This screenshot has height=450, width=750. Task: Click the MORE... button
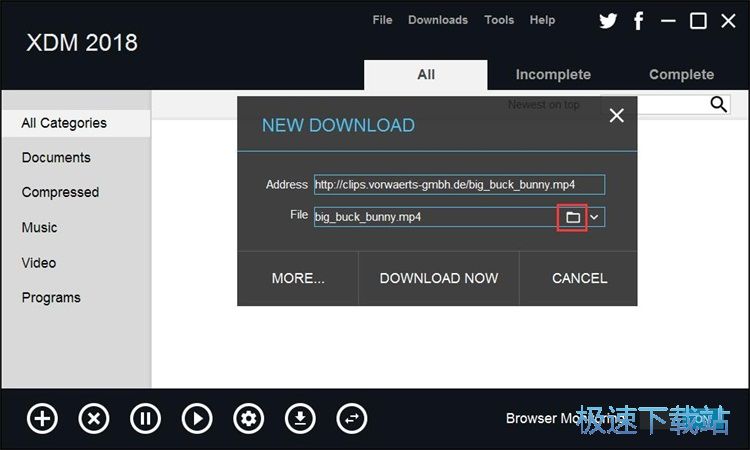click(x=298, y=278)
